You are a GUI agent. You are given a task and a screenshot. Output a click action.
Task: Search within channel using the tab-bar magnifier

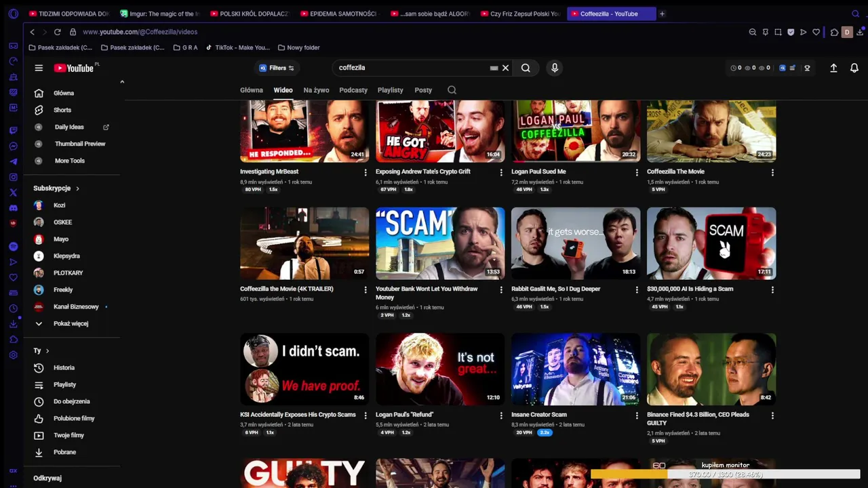tap(452, 90)
